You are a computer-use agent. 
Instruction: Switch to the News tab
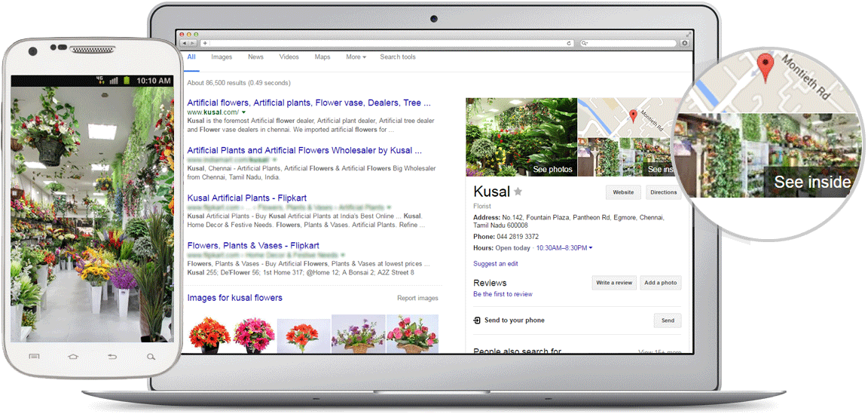255,57
